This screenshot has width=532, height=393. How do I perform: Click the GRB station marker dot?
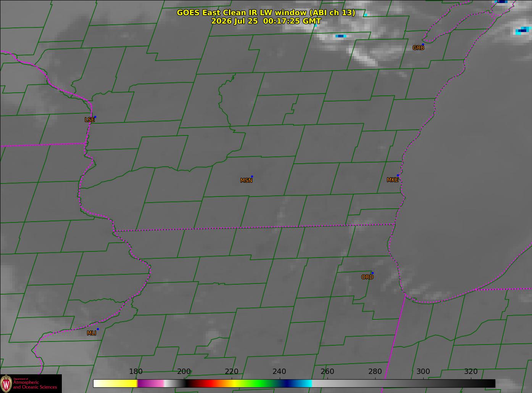[423, 45]
